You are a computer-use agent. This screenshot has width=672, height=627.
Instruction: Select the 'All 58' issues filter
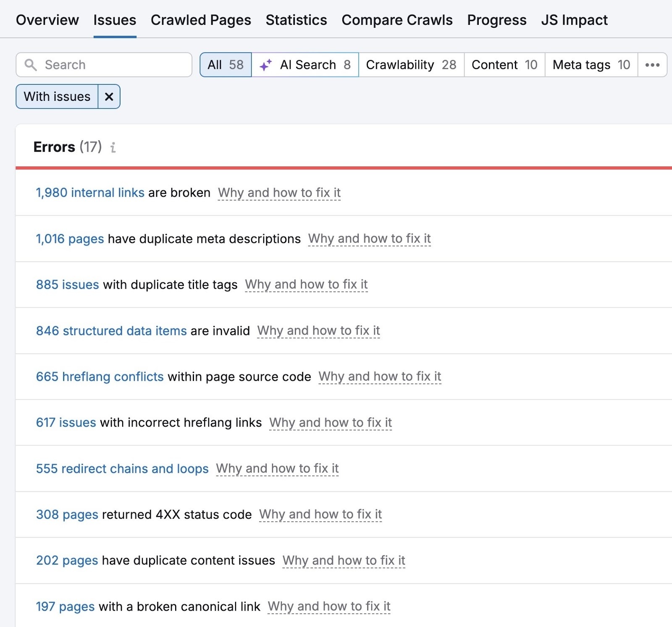(x=225, y=65)
